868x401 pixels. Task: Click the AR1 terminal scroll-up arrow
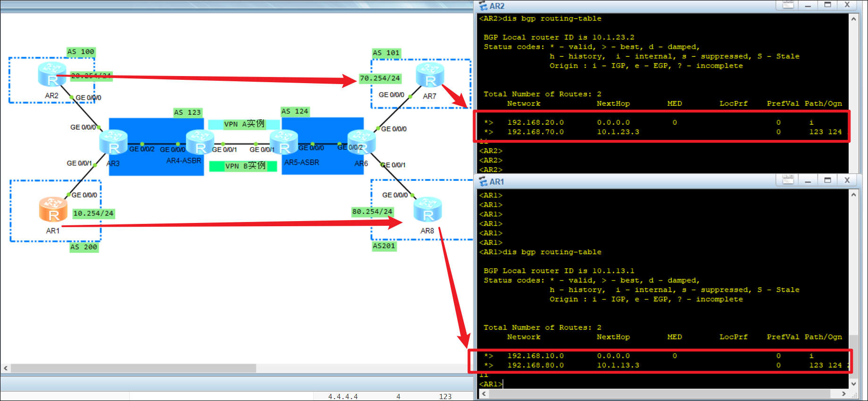pos(853,195)
